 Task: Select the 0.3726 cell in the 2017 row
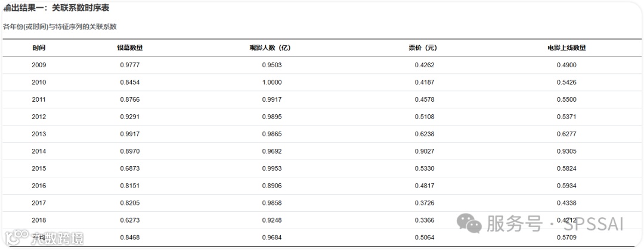(x=425, y=203)
